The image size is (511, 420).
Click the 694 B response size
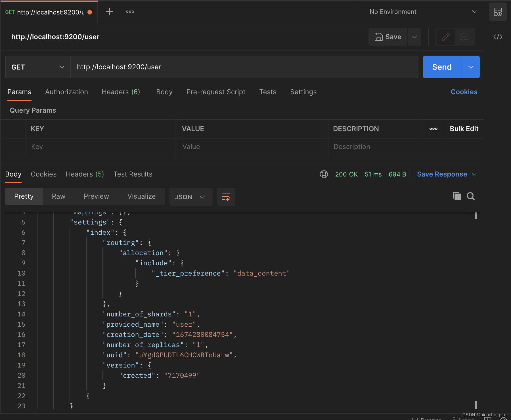click(397, 174)
